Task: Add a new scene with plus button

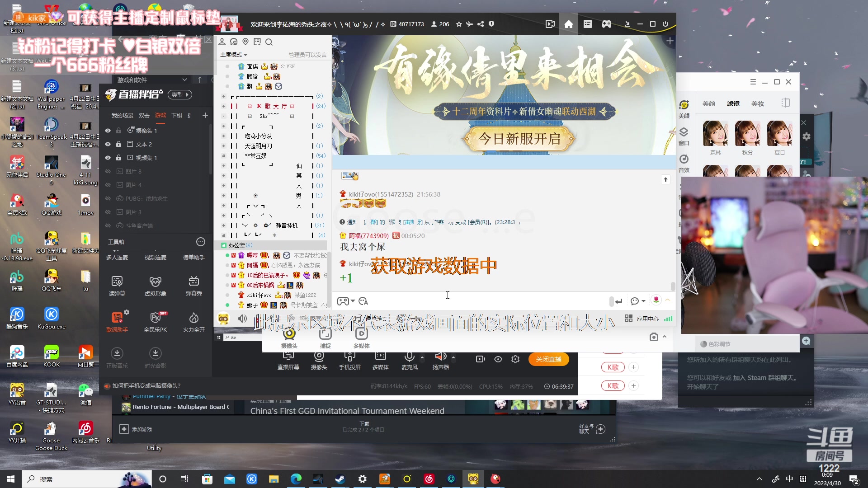Action: [205, 116]
